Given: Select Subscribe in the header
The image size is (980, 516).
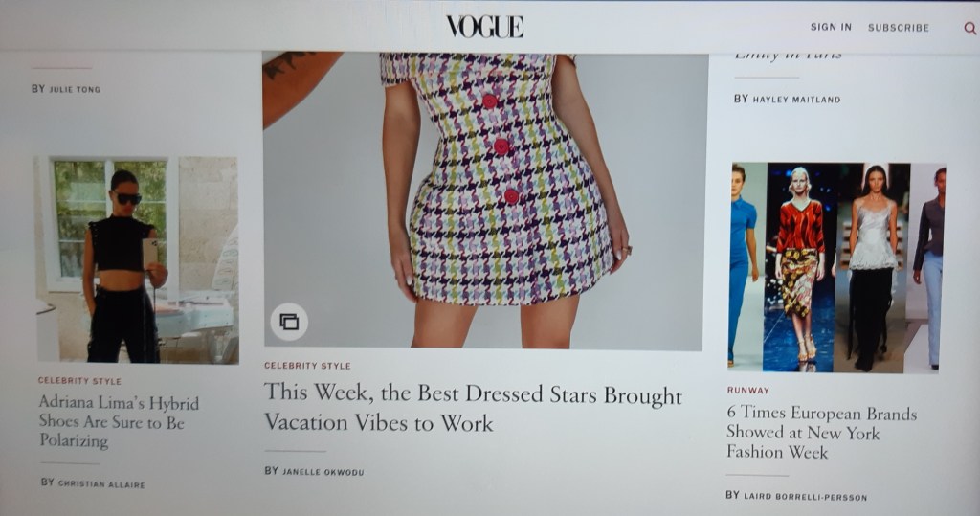Looking at the screenshot, I should pos(898,28).
